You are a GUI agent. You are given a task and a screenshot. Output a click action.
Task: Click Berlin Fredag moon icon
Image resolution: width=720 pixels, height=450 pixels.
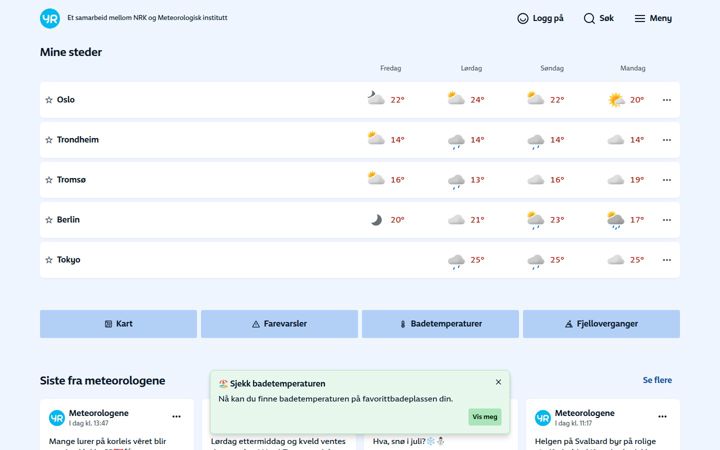coord(377,220)
